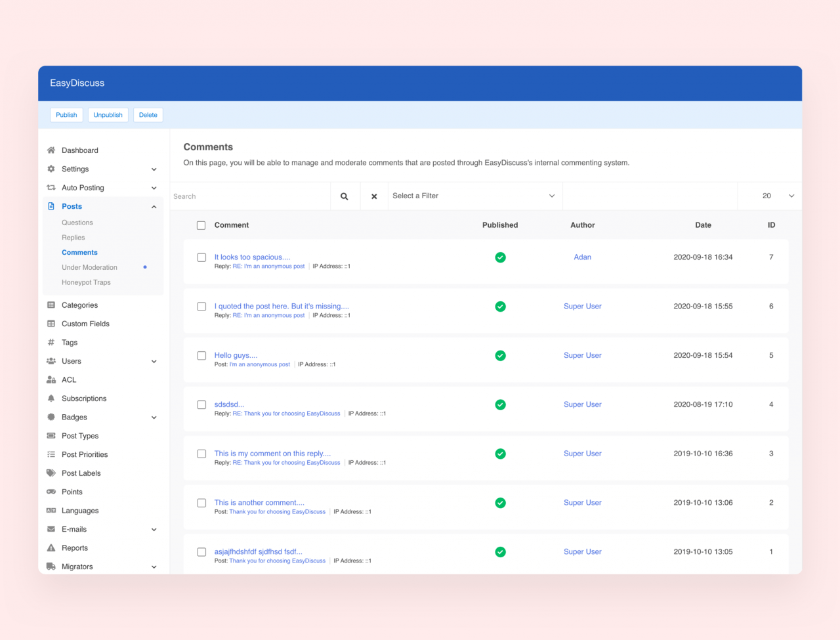The height and width of the screenshot is (640, 840).
Task: Open the 'It looks too spacious....' comment
Action: coord(252,257)
